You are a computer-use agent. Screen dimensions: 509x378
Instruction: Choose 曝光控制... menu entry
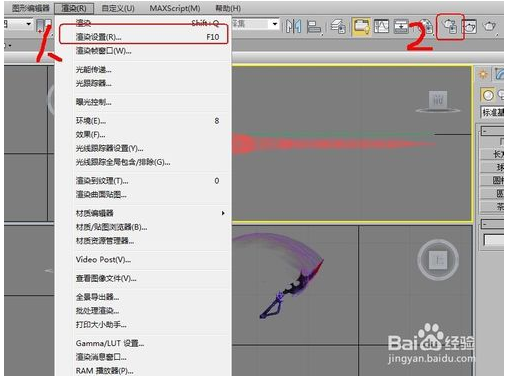pos(144,102)
